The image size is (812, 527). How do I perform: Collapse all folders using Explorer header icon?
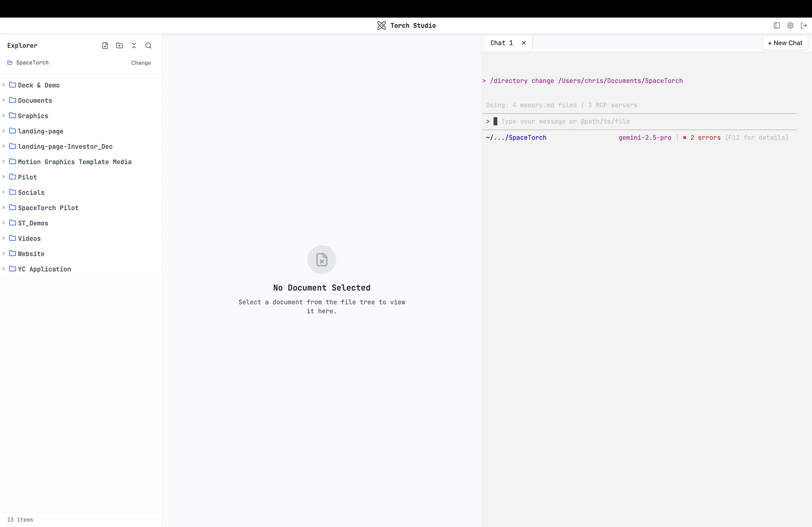pos(134,46)
